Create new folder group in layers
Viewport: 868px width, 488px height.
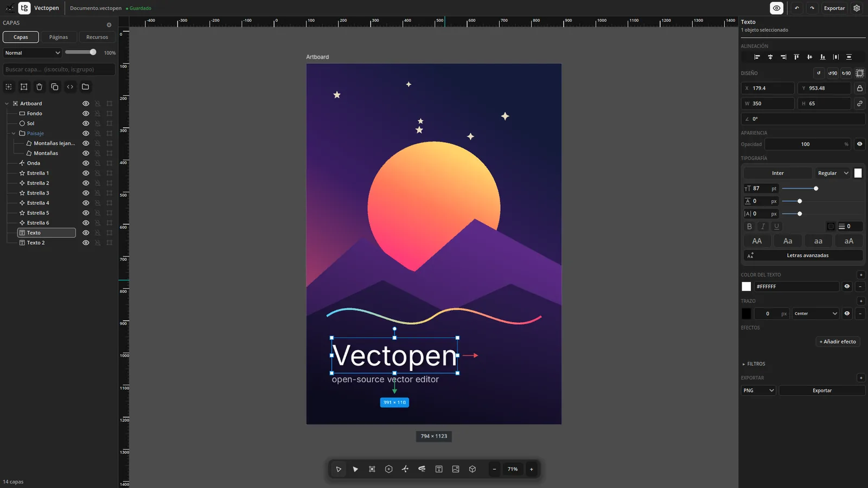coord(85,87)
